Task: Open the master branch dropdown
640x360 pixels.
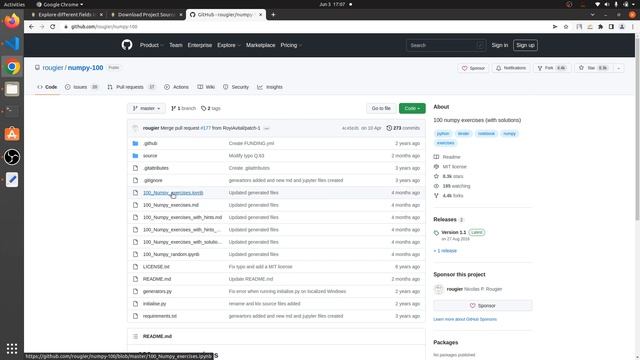Action: [147, 109]
